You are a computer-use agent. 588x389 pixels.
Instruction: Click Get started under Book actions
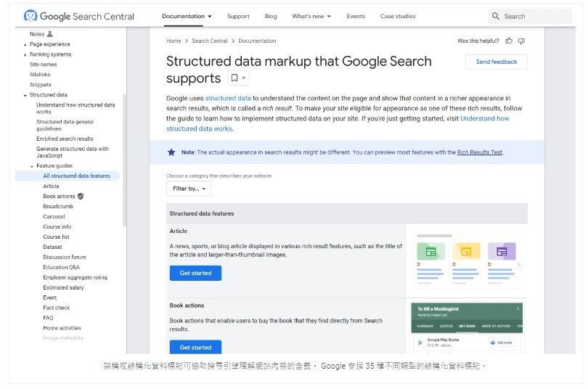click(x=195, y=347)
